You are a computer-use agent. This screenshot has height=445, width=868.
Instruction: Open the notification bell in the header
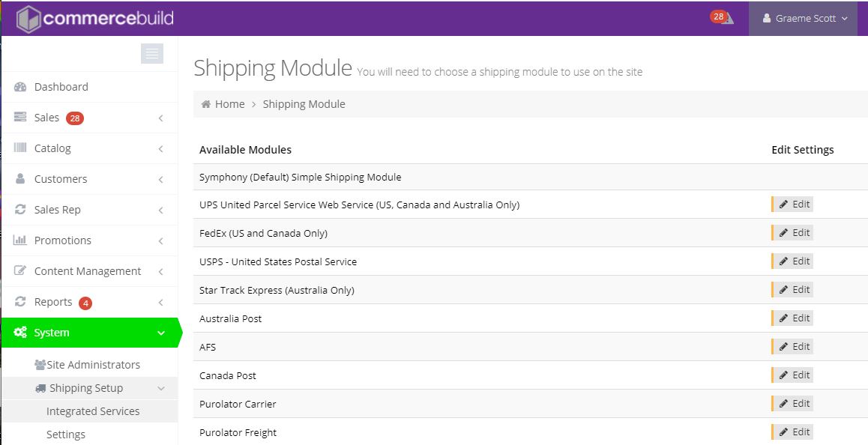pyautogui.click(x=722, y=17)
